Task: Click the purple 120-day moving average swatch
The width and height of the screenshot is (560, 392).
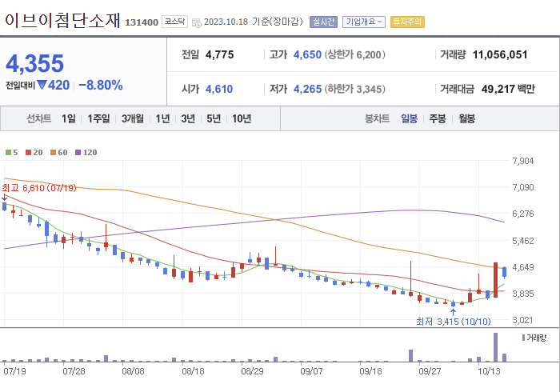Action: [x=78, y=153]
